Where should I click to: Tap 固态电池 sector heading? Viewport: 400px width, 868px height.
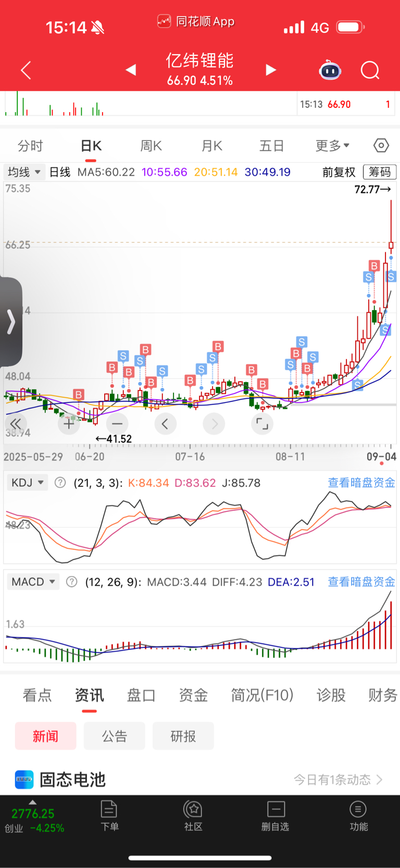[x=72, y=779]
